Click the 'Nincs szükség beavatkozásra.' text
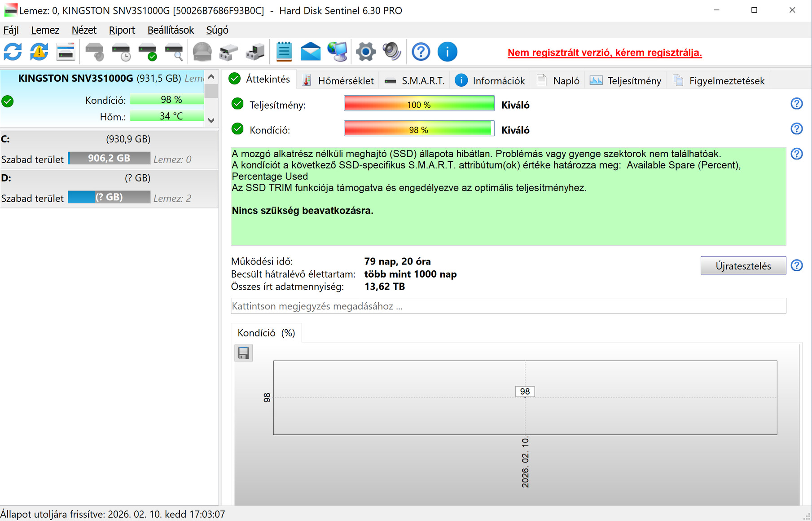Screen dimensions: 812x521 click(303, 211)
